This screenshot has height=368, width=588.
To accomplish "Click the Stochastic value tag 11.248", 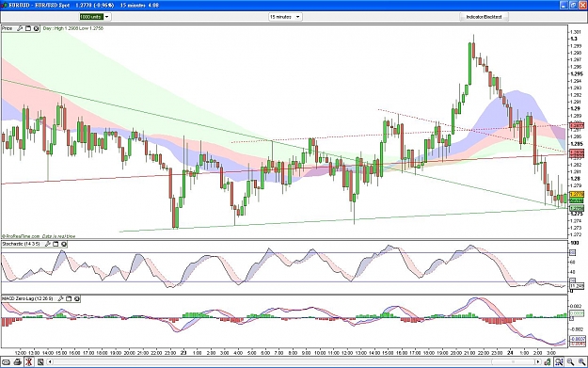I will (577, 286).
